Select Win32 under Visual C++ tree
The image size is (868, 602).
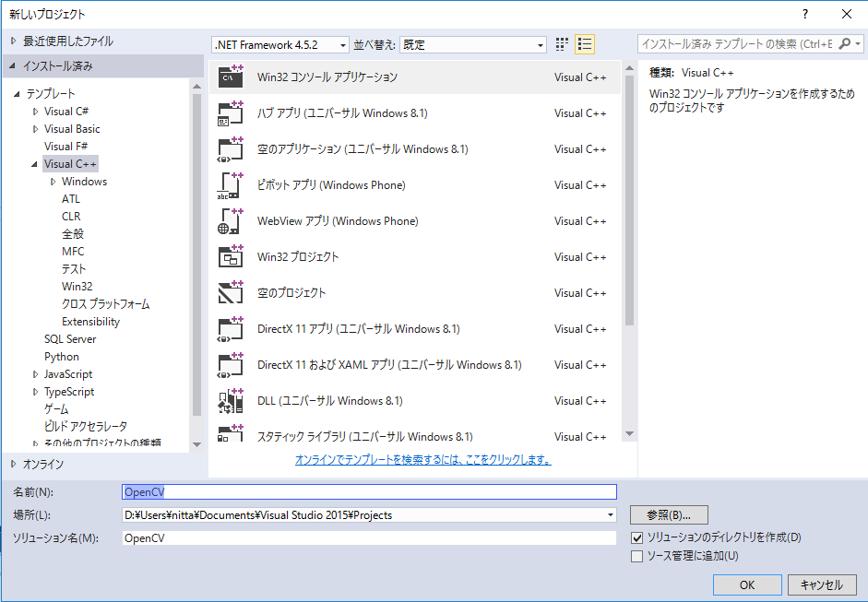pyautogui.click(x=77, y=287)
